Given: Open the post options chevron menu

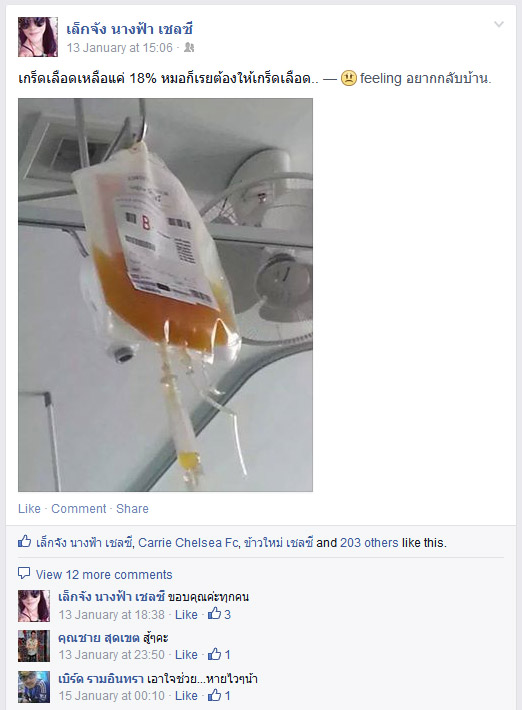Looking at the screenshot, I should pyautogui.click(x=498, y=24).
